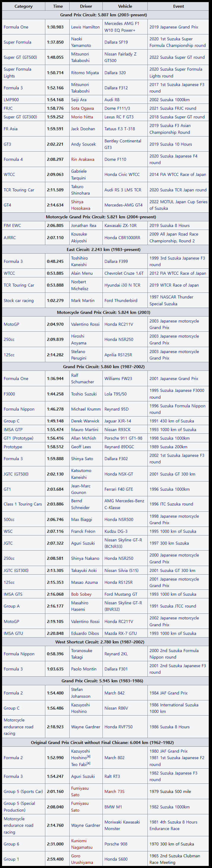Go to the Ritomo Miyata page
Image resolution: width=212 pixels, height=868 pixels.
[85, 73]
